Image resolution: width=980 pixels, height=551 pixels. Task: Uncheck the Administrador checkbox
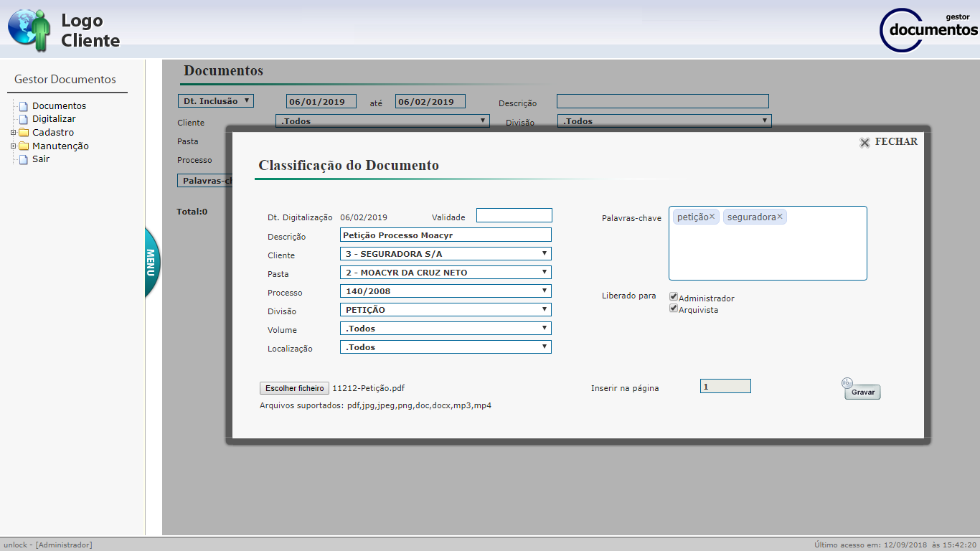click(674, 297)
